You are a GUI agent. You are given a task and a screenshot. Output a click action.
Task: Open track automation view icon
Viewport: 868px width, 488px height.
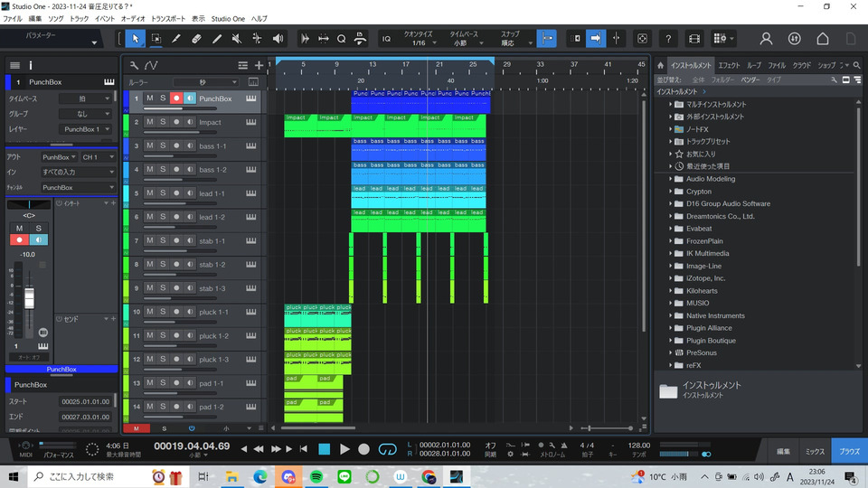point(151,65)
